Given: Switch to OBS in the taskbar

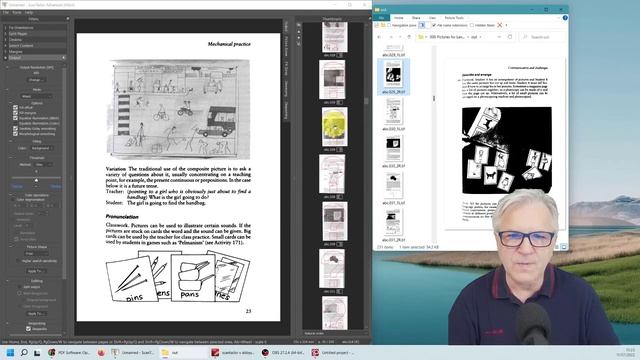Looking at the screenshot, I should (x=283, y=352).
